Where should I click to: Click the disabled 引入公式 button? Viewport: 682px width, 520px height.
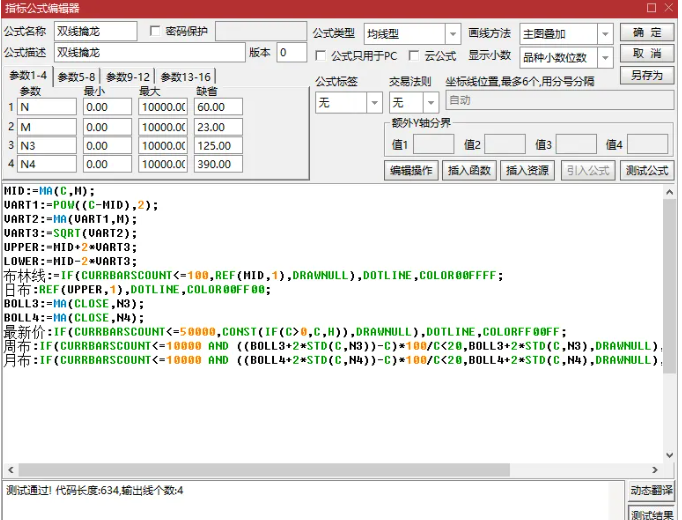tap(588, 170)
